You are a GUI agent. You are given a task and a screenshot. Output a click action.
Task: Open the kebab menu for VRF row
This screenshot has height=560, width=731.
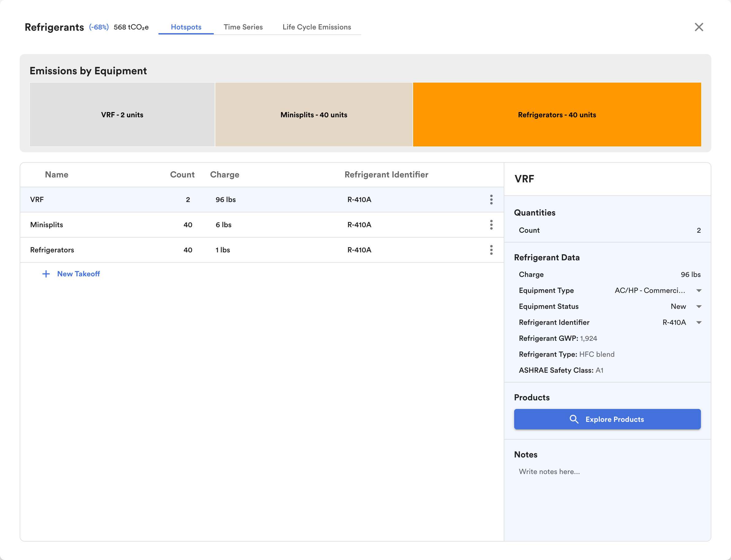[491, 199]
